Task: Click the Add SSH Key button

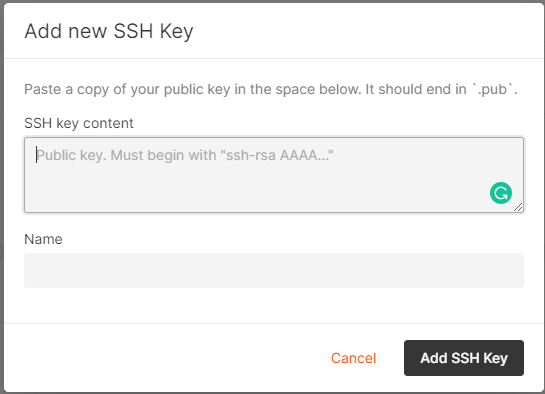Action: (464, 358)
